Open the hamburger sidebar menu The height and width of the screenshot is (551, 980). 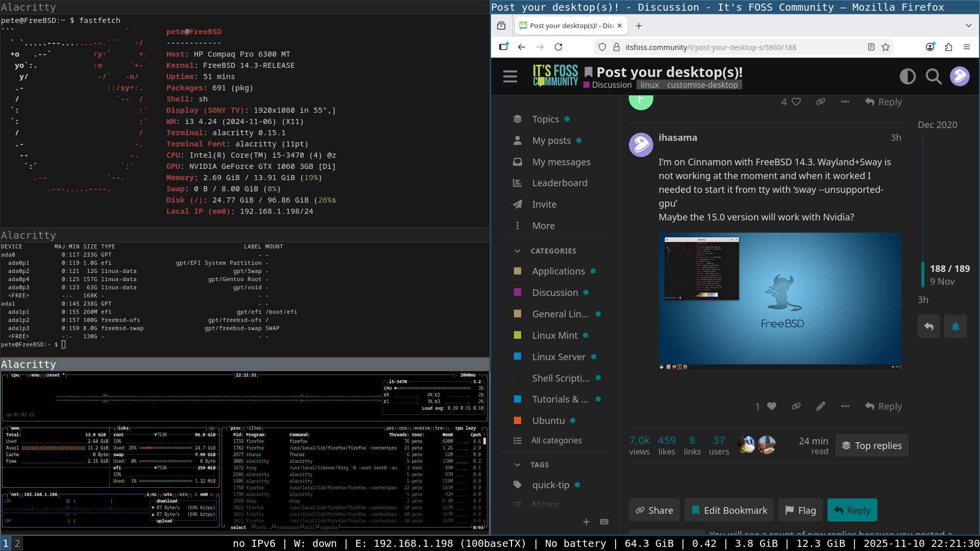click(510, 77)
